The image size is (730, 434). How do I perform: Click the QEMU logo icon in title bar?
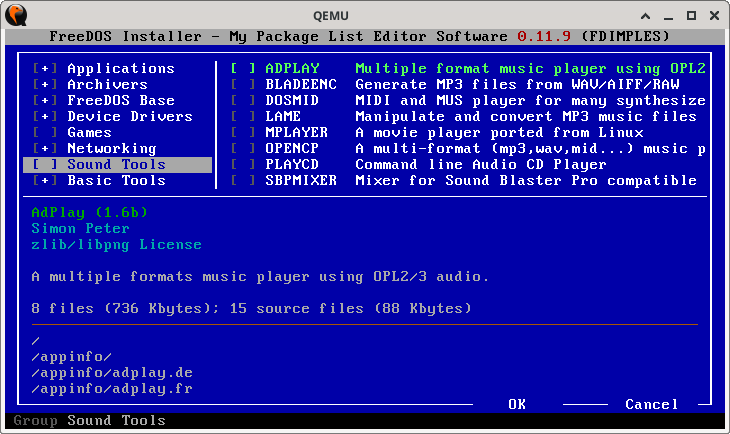click(x=16, y=15)
